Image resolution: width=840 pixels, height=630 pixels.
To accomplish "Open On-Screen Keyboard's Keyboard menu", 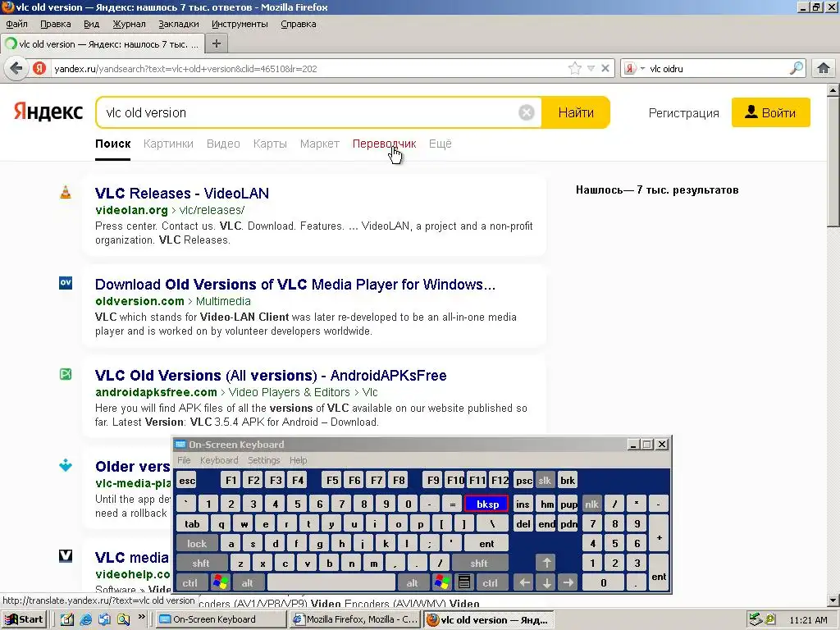I will [219, 460].
